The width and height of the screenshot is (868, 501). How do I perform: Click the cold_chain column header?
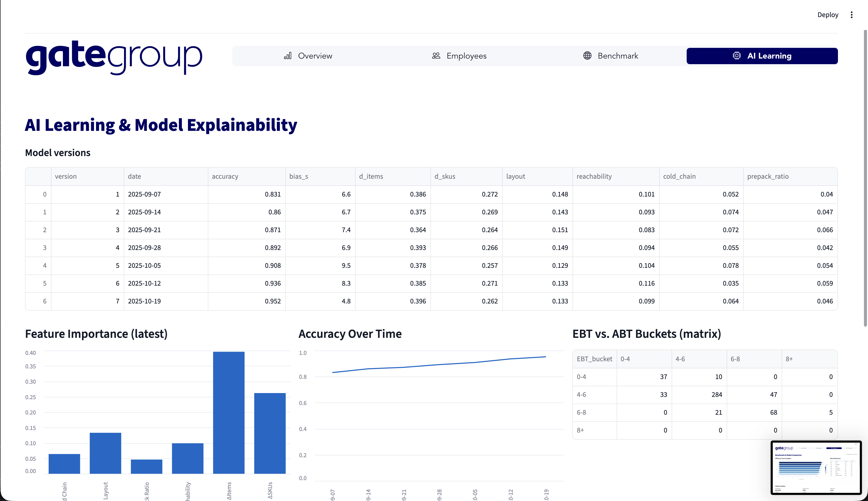(x=679, y=176)
